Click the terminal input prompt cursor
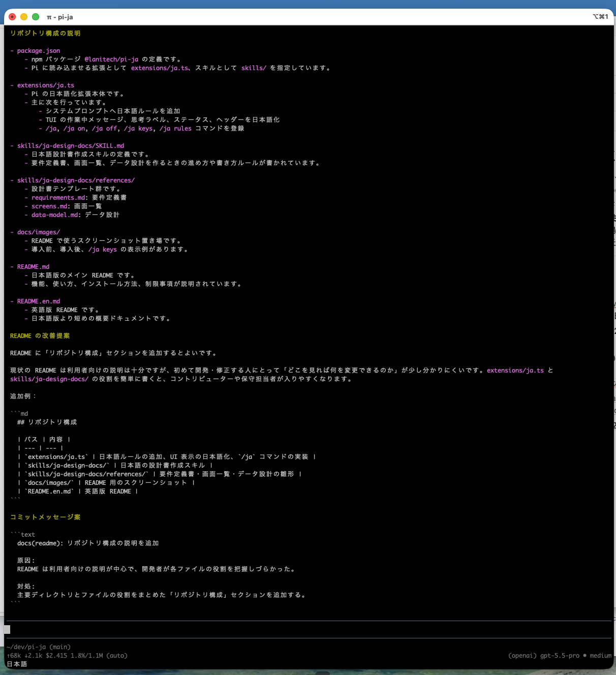 tap(7, 629)
